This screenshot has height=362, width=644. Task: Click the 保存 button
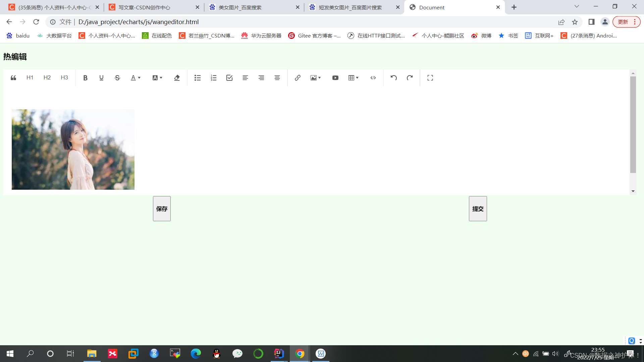click(x=162, y=208)
